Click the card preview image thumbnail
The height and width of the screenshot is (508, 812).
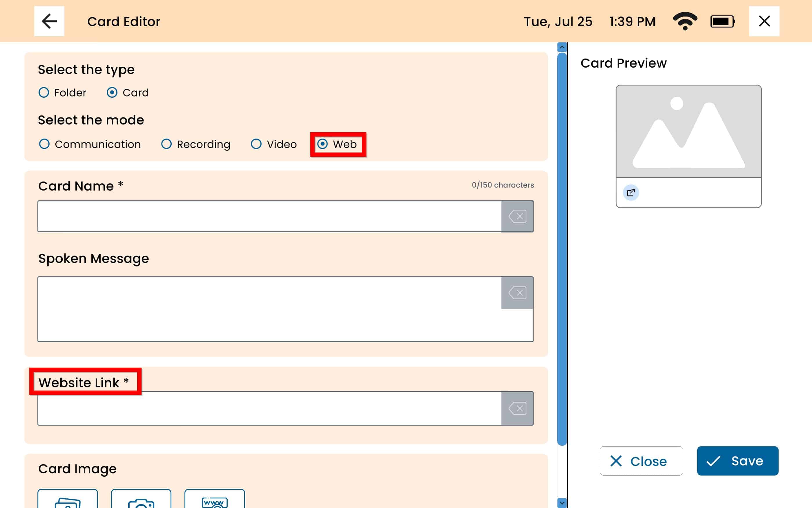click(x=688, y=131)
